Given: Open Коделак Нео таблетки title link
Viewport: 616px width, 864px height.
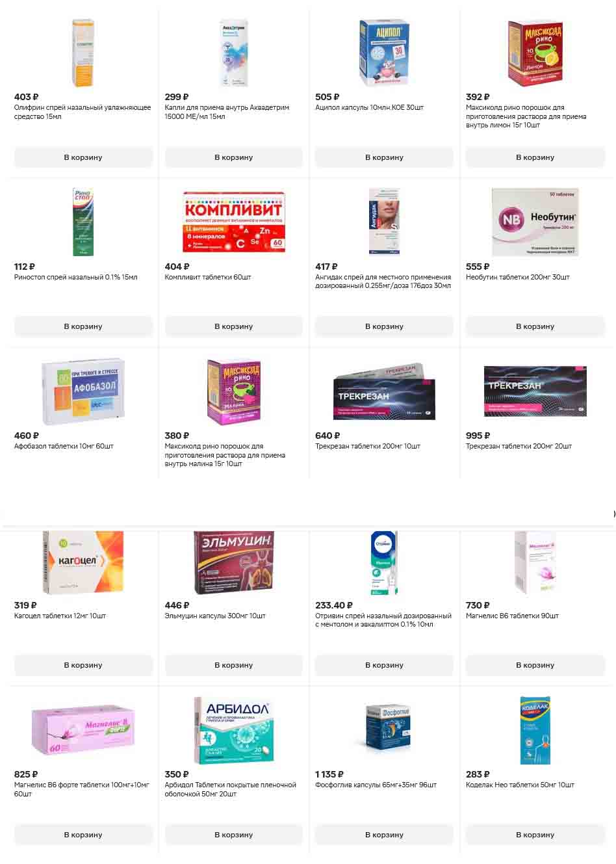Looking at the screenshot, I should tap(520, 785).
